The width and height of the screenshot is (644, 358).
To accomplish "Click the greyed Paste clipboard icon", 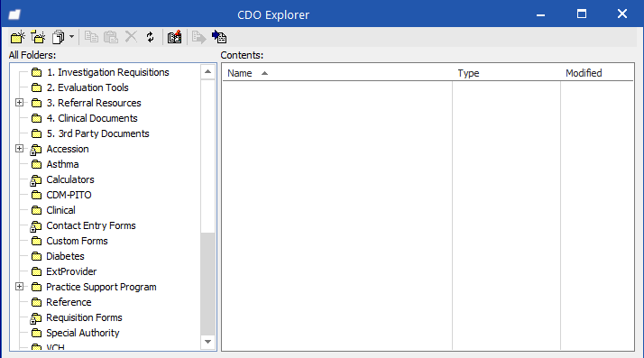I will click(x=111, y=37).
